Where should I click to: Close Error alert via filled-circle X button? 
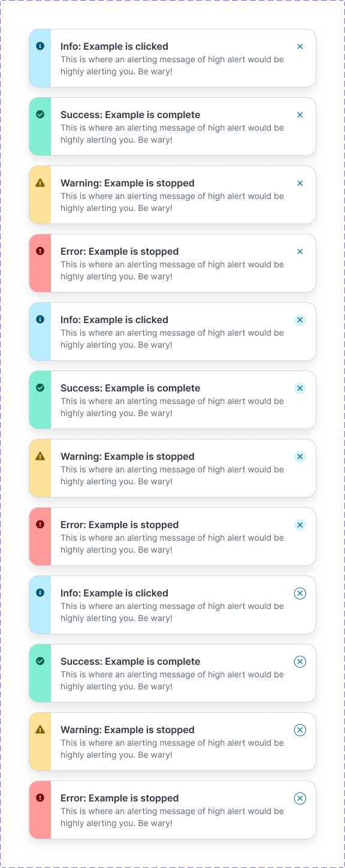coord(300,525)
